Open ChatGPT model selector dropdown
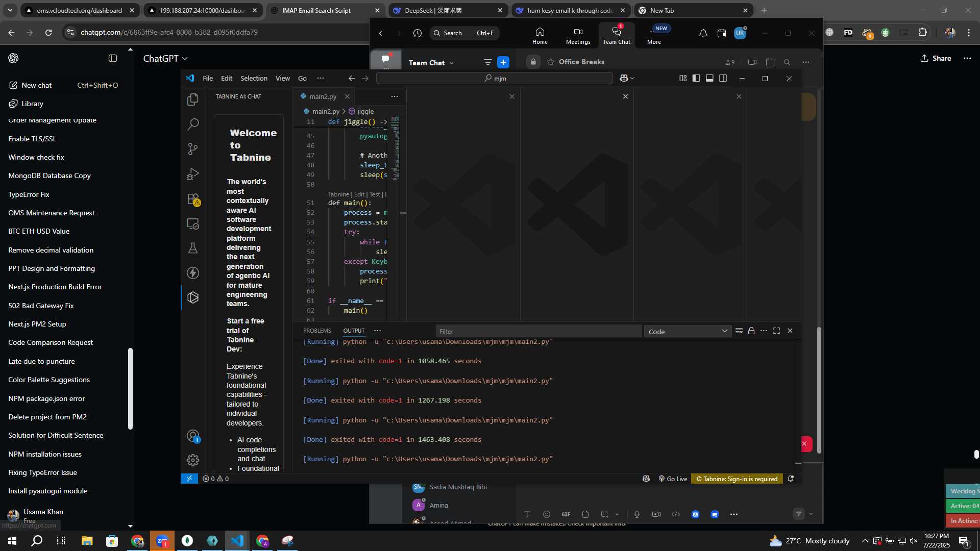 click(x=165, y=59)
